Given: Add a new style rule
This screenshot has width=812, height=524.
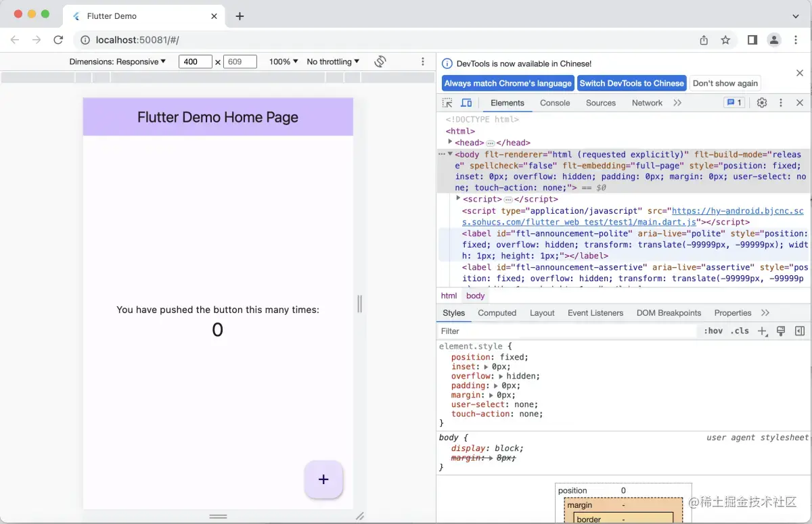Looking at the screenshot, I should 763,331.
